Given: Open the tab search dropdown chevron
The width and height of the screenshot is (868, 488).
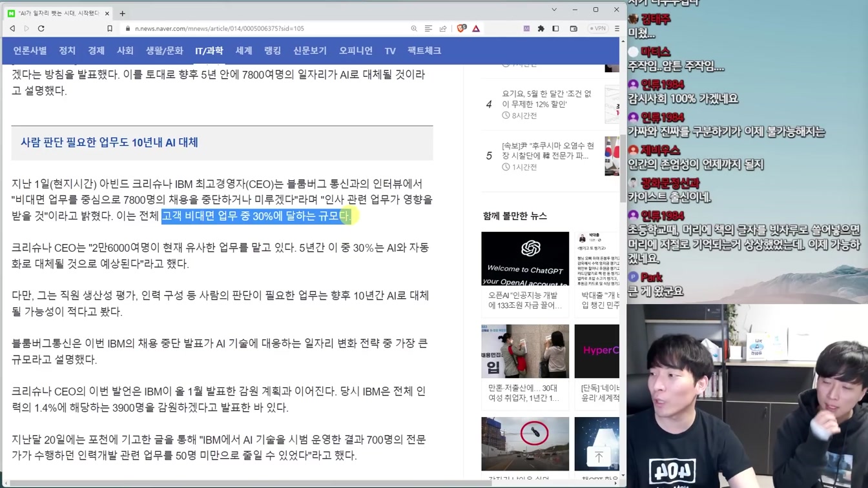Looking at the screenshot, I should (553, 10).
